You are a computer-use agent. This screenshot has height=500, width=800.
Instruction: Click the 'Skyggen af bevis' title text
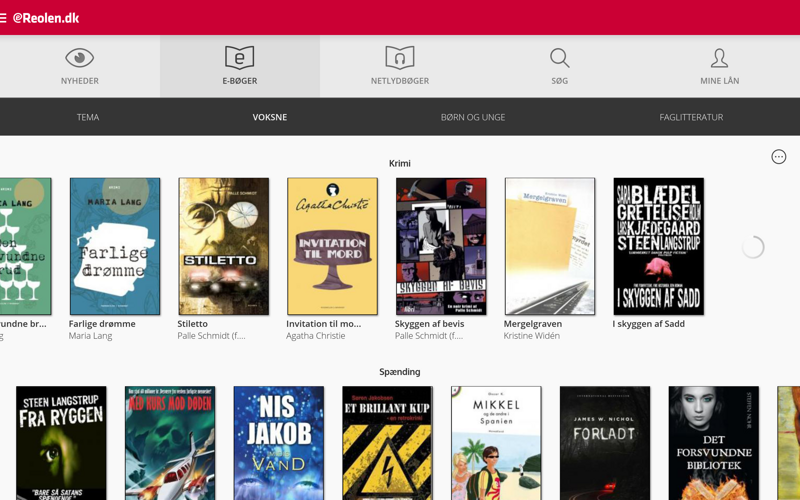click(429, 323)
